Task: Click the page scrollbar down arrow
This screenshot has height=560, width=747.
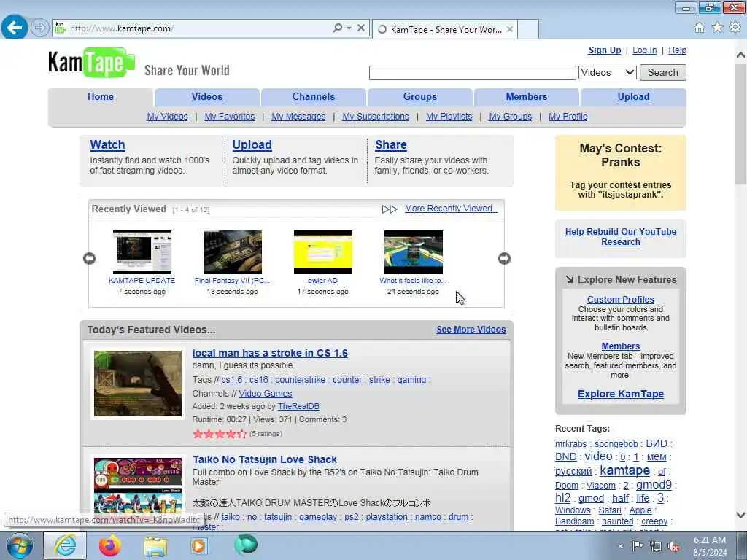Action: (x=740, y=515)
